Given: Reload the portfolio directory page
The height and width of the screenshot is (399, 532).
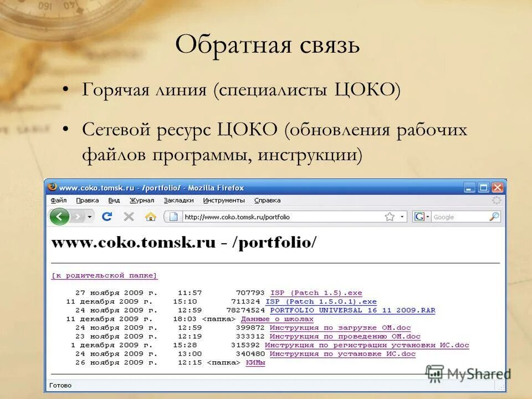Looking at the screenshot, I should click(107, 216).
